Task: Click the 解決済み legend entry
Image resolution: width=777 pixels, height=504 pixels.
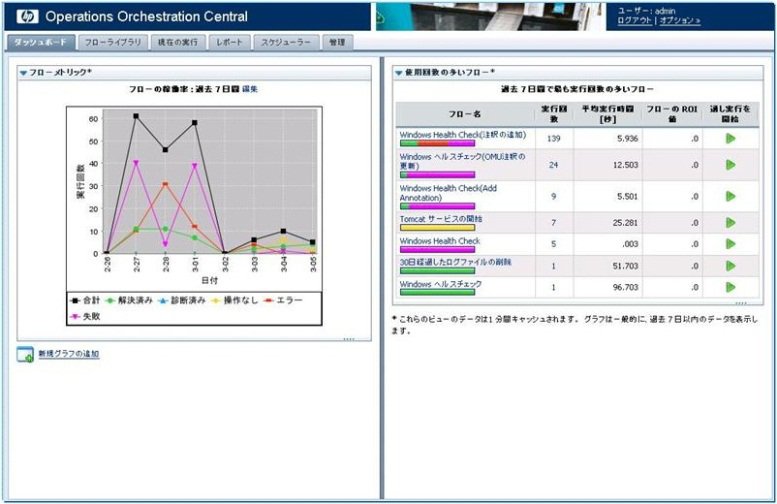Action: pos(129,300)
